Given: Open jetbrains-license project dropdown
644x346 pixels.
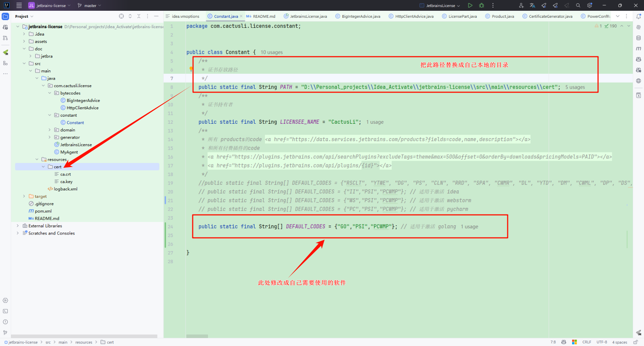Looking at the screenshot, I should 49,6.
